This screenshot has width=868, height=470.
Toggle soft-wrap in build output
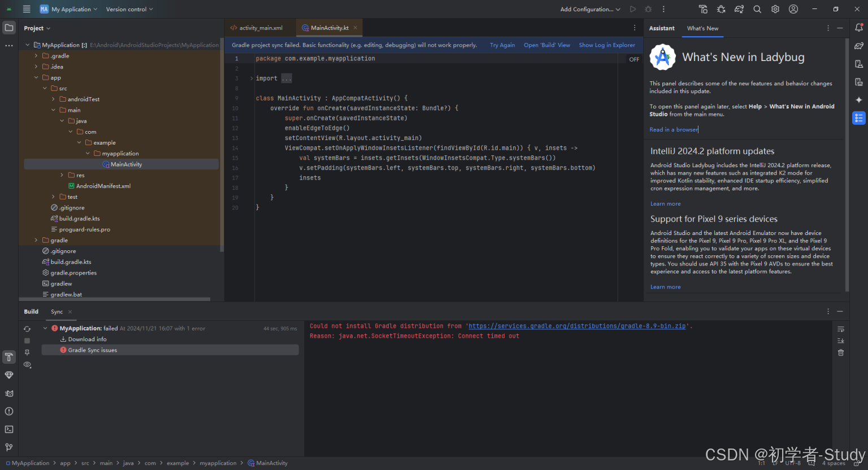(x=841, y=329)
